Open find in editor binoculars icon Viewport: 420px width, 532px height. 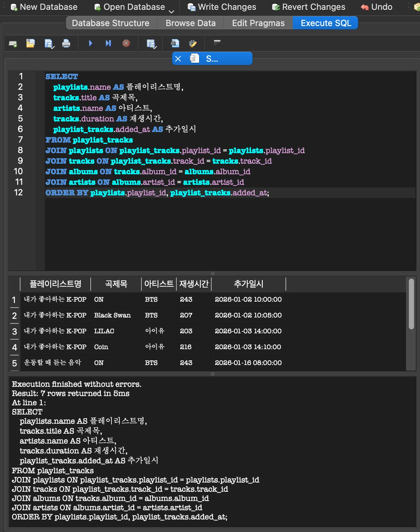pyautogui.click(x=175, y=43)
